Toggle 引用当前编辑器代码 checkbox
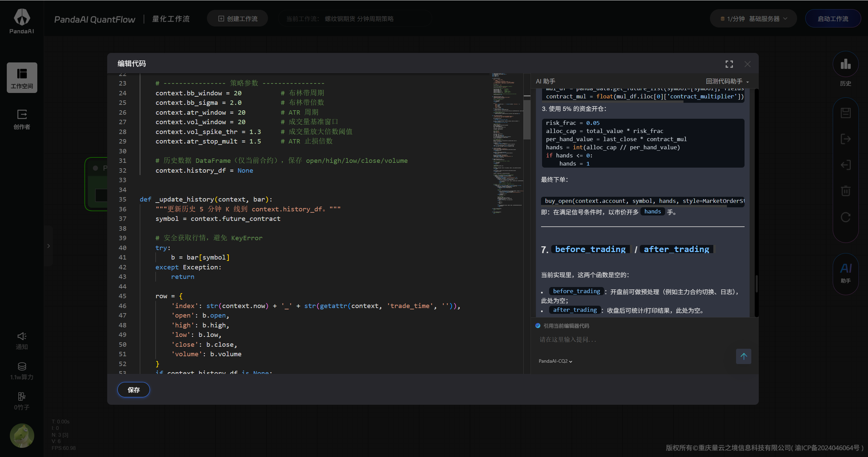 (538, 326)
